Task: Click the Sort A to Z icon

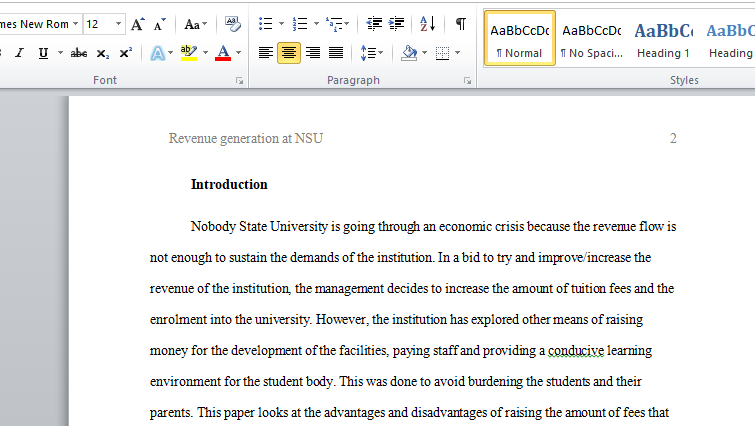Action: [428, 24]
